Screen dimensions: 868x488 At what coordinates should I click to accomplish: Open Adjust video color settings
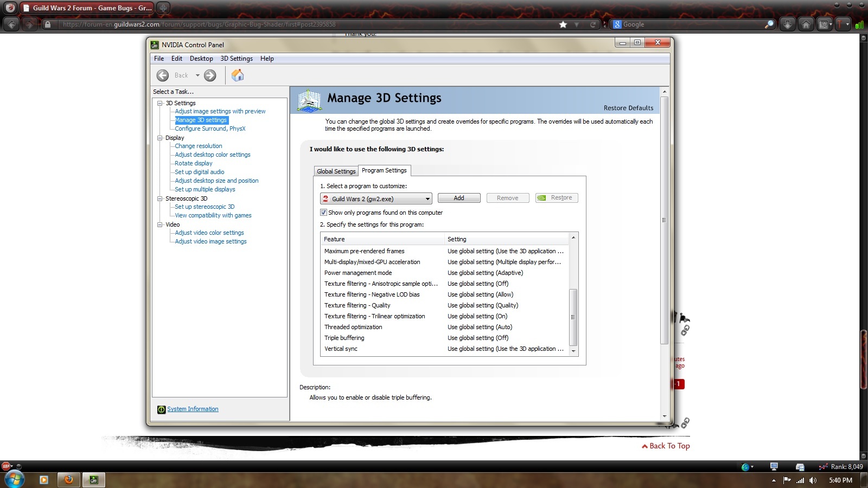(209, 233)
